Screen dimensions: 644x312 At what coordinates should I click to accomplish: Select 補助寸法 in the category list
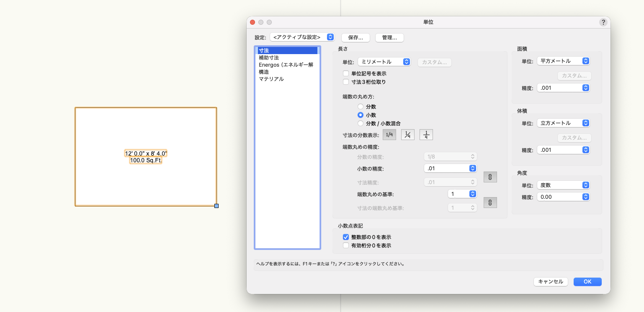[x=269, y=57]
